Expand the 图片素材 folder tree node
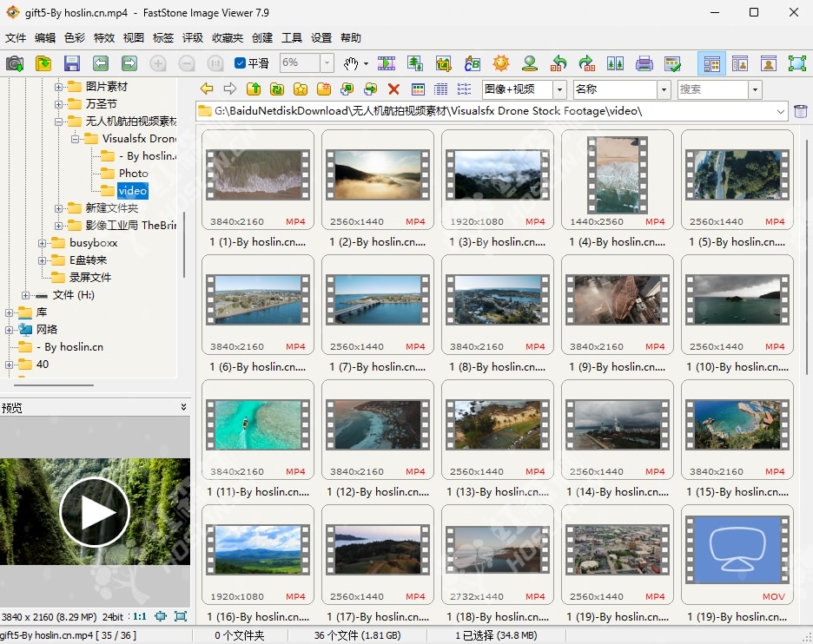The height and width of the screenshot is (644, 813). (59, 87)
